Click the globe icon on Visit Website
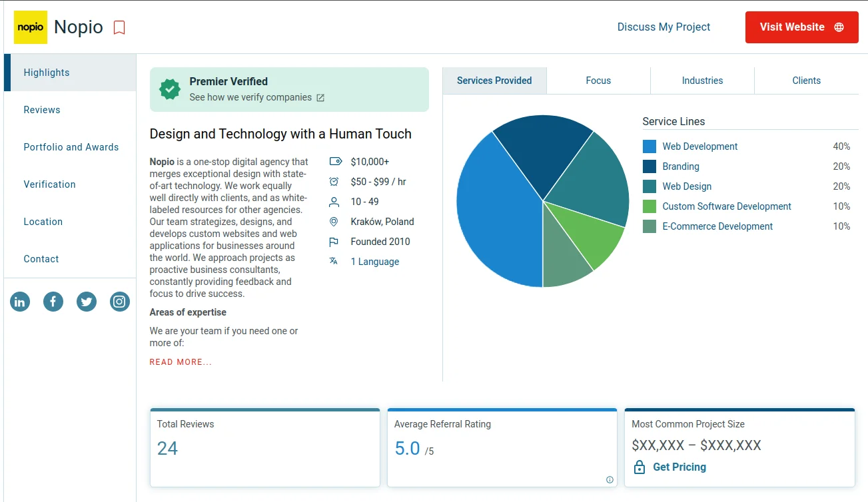 839,27
